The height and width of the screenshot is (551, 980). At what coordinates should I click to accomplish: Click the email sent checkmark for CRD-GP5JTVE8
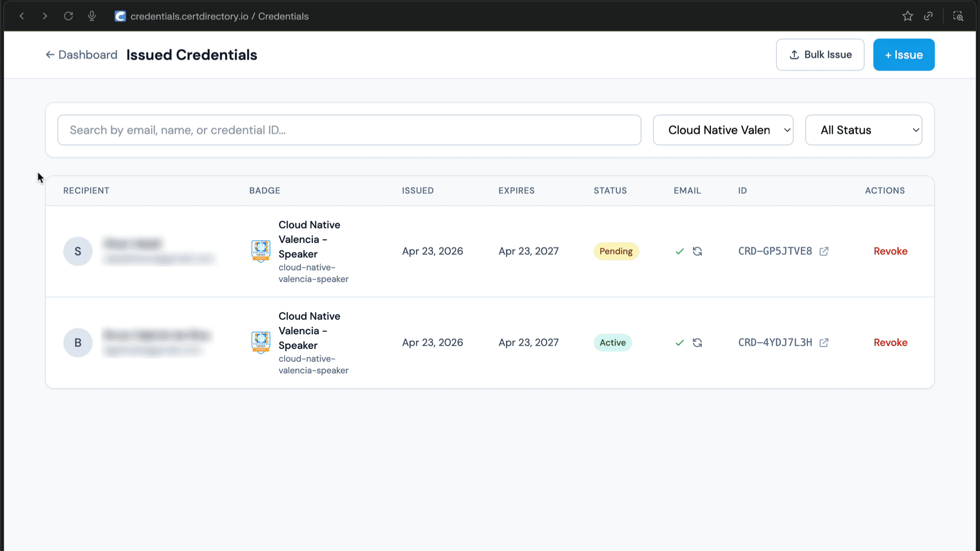(x=679, y=252)
